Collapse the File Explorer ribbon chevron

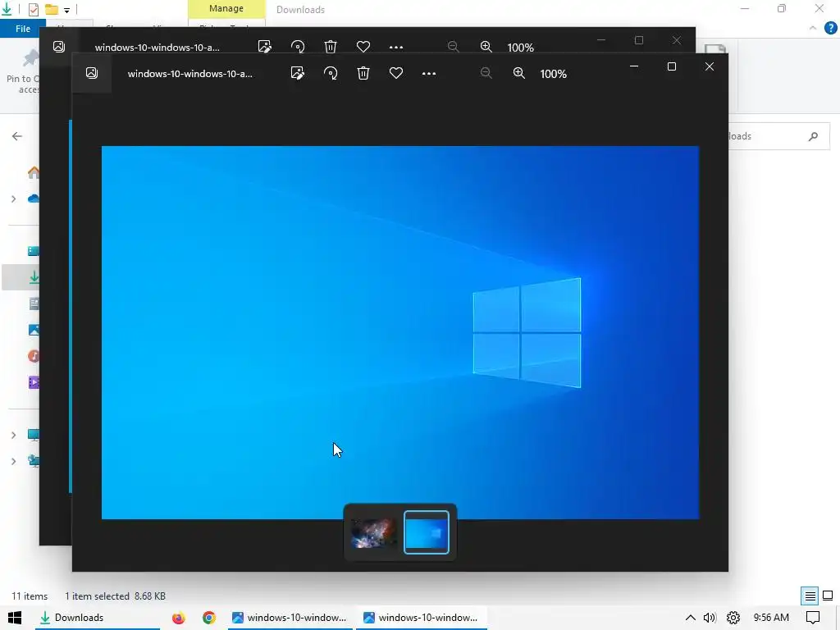coord(813,28)
